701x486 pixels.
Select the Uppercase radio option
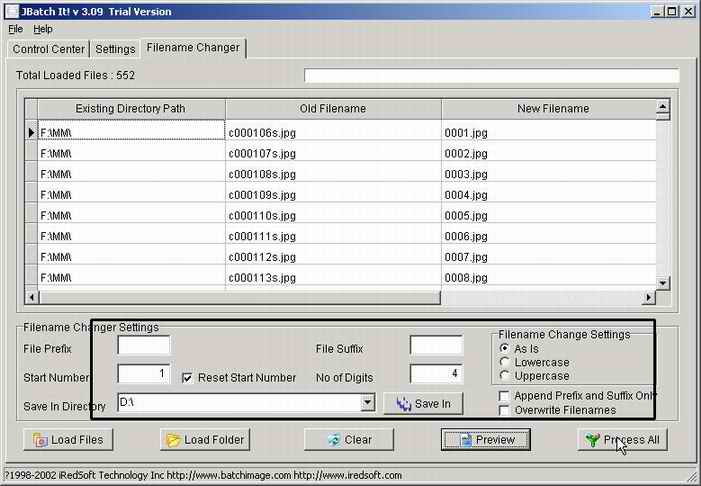505,376
